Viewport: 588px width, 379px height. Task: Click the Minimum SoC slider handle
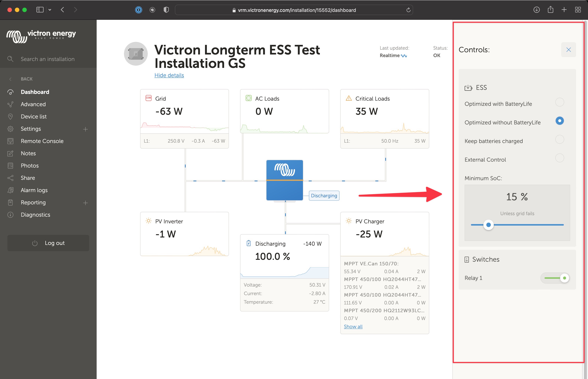[x=488, y=225]
